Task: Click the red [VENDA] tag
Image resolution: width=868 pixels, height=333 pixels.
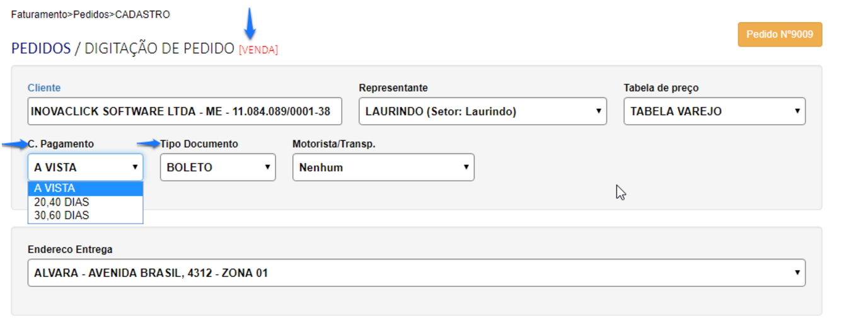Action: coord(258,50)
